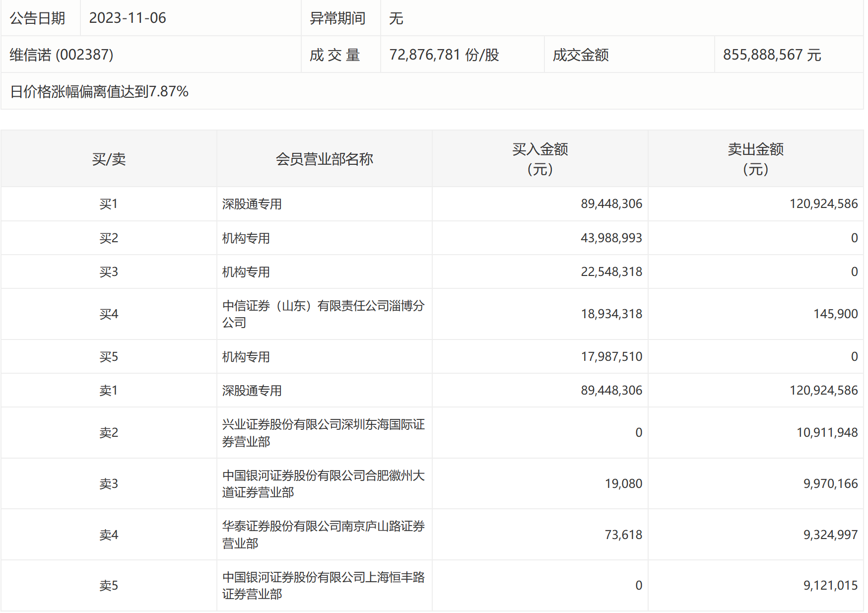Screen dimensions: 868x613
Task: Open 中国银河证券上海恒丰路证券营业部 entry
Action: tap(323, 586)
